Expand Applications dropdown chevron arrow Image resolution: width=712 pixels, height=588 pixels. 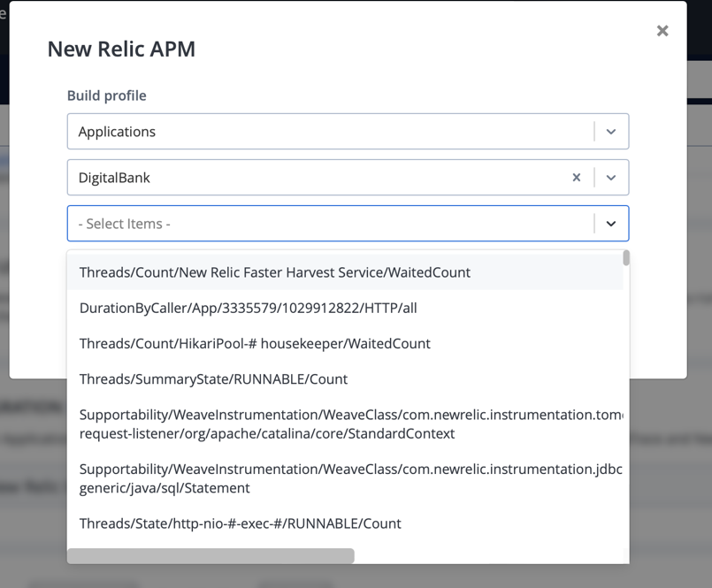(611, 132)
